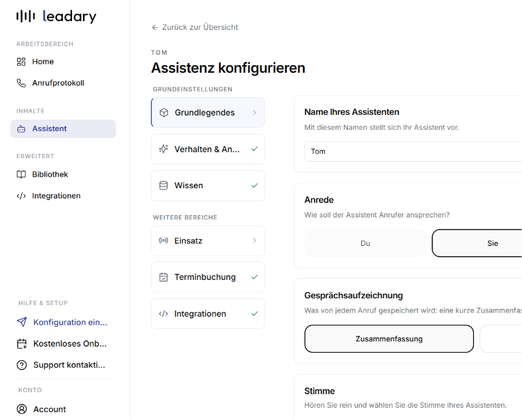Open Kostenloses Onb... link

click(63, 343)
